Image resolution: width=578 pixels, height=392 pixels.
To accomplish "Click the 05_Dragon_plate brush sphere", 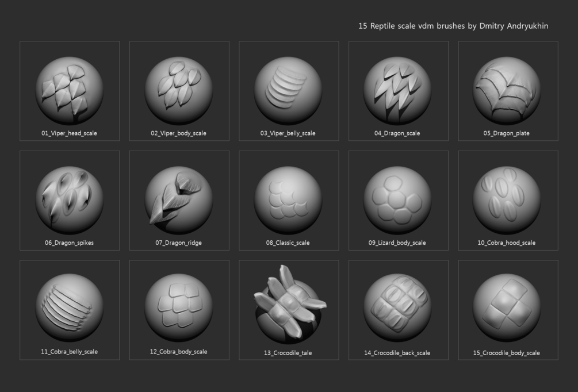I will click(x=507, y=90).
